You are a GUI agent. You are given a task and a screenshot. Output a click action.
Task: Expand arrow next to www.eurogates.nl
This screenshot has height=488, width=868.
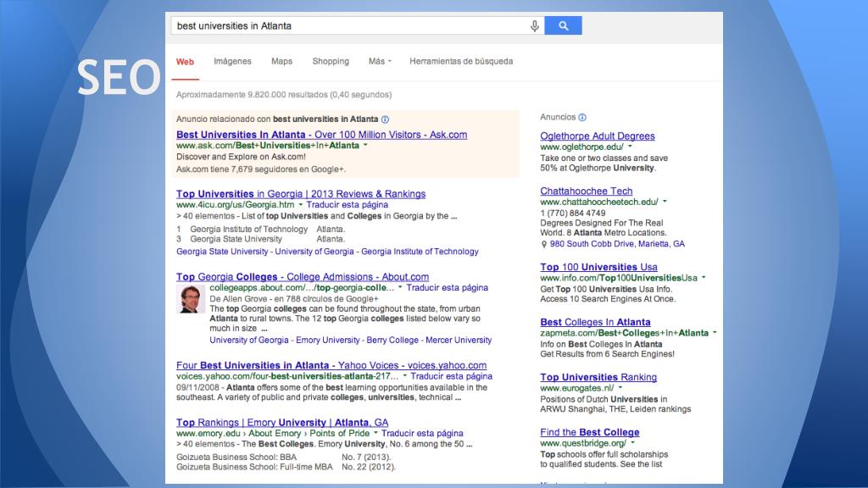pyautogui.click(x=620, y=388)
